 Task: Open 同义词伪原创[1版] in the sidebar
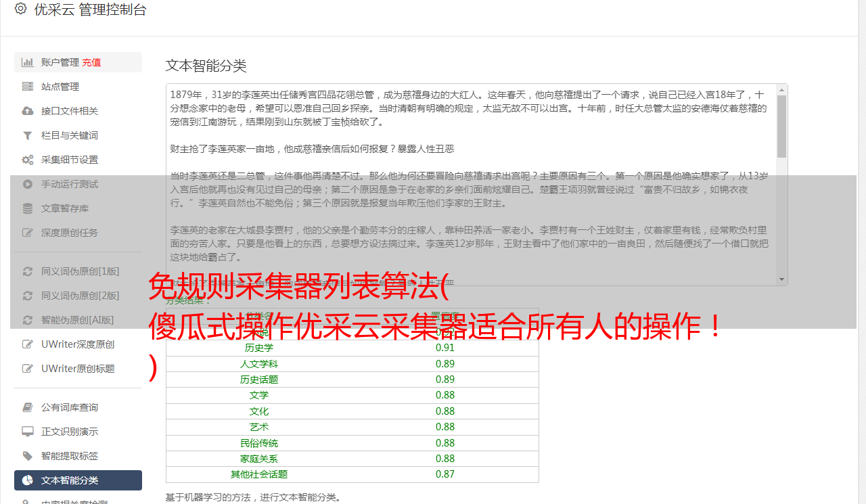78,271
